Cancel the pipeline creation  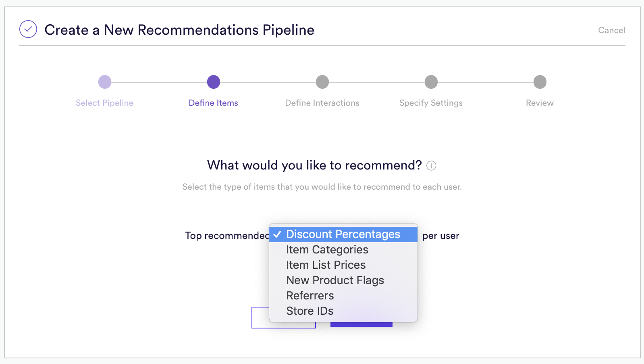pos(611,30)
